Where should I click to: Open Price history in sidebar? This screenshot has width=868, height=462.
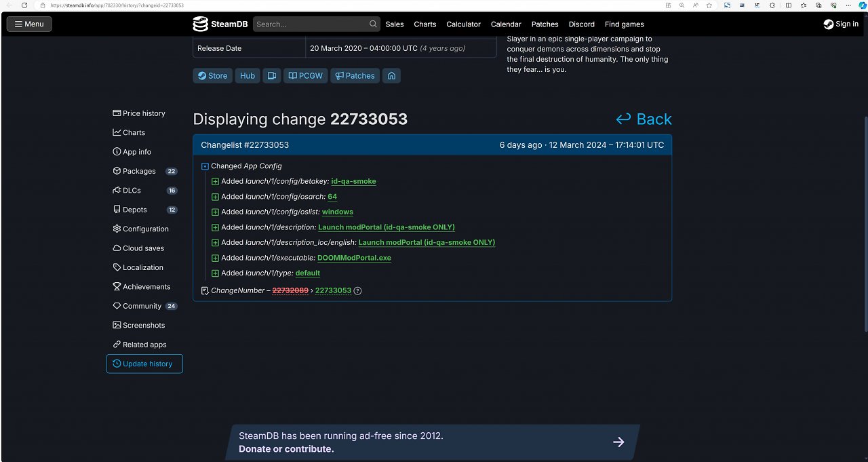click(144, 113)
